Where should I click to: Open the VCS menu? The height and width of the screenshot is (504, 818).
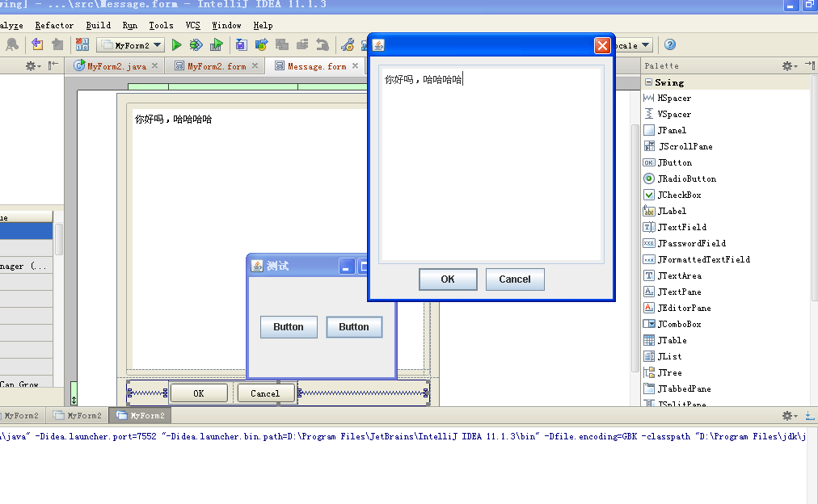[192, 25]
